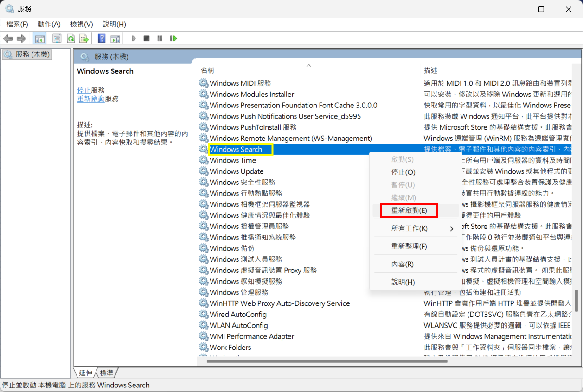Open 內容(R) from context menu
Image resolution: width=583 pixels, height=392 pixels.
click(402, 264)
